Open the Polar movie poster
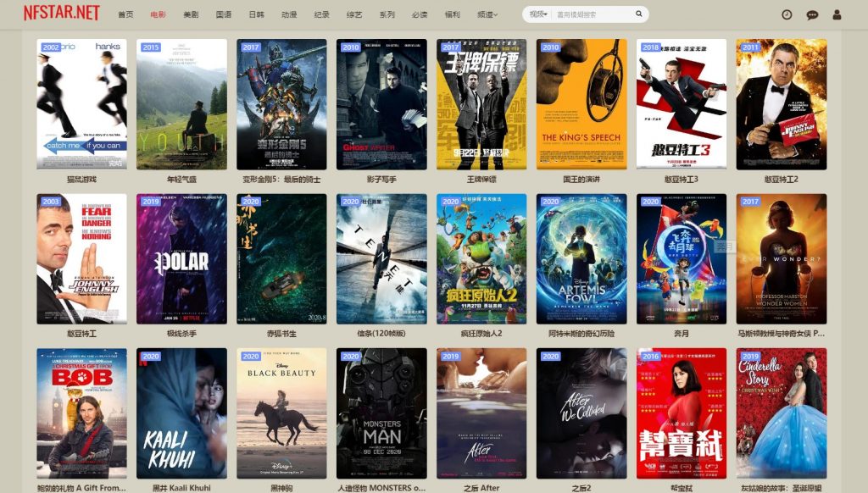The image size is (868, 493). pos(181,258)
